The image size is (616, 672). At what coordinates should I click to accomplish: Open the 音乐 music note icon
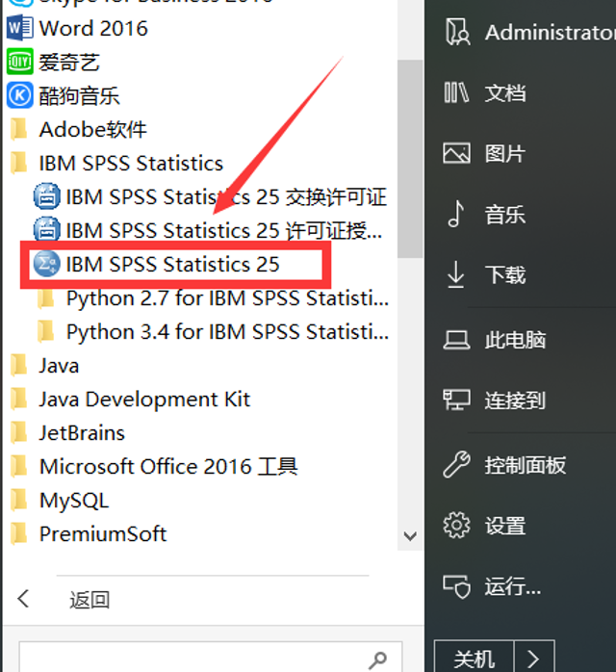456,214
